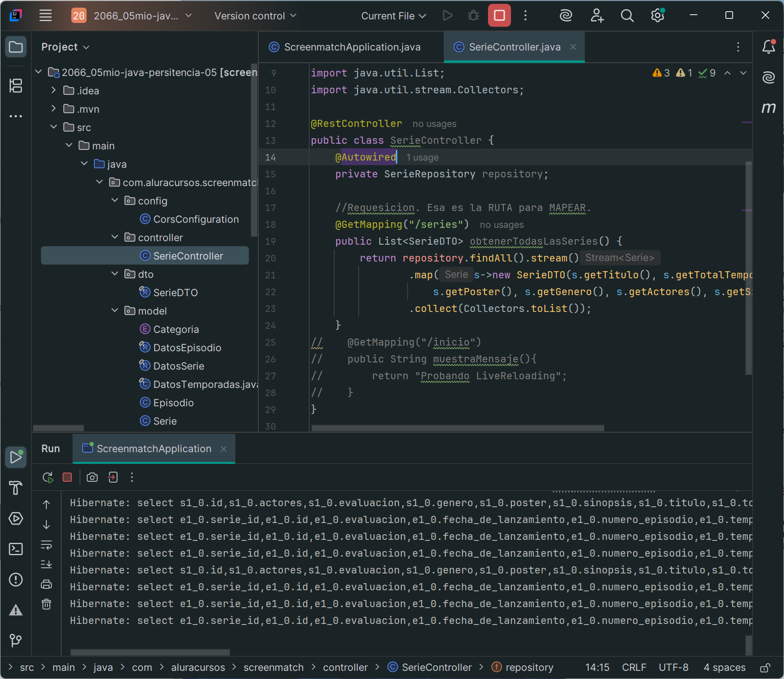Click the Run button in top toolbar

point(448,15)
